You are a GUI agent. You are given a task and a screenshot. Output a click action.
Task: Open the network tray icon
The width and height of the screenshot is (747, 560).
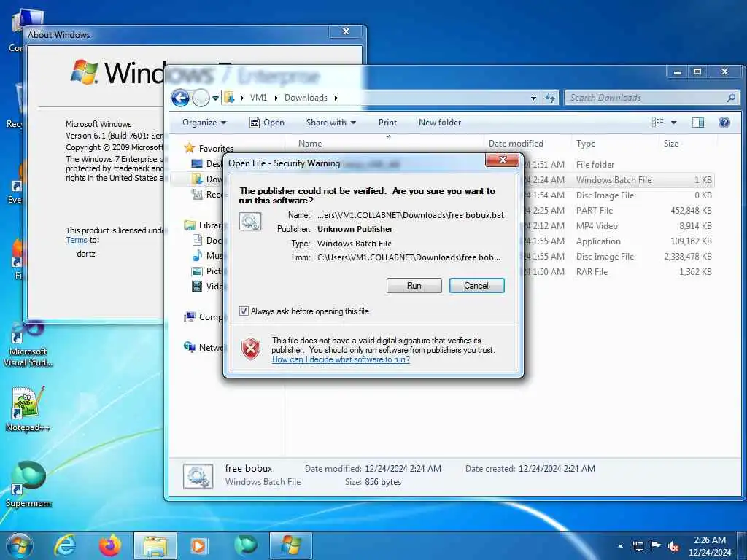pos(638,546)
